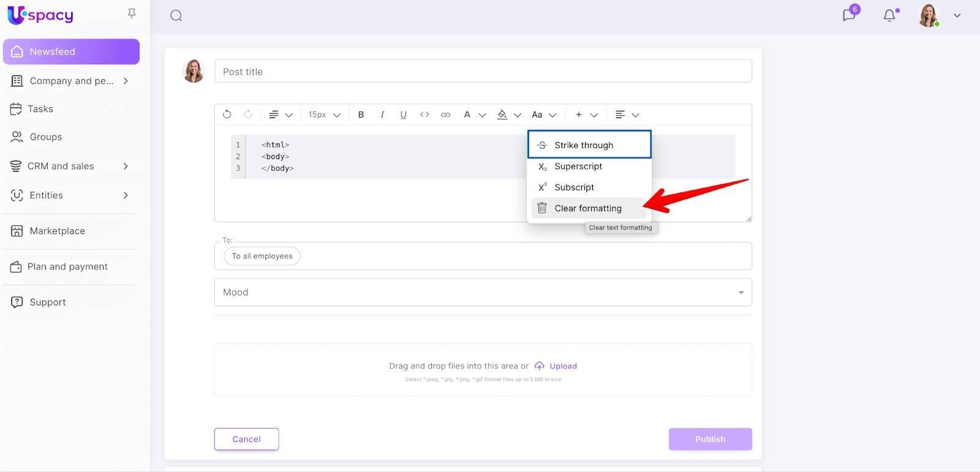This screenshot has width=980, height=472.
Task: Click the search icon in top bar
Action: pyautogui.click(x=176, y=16)
